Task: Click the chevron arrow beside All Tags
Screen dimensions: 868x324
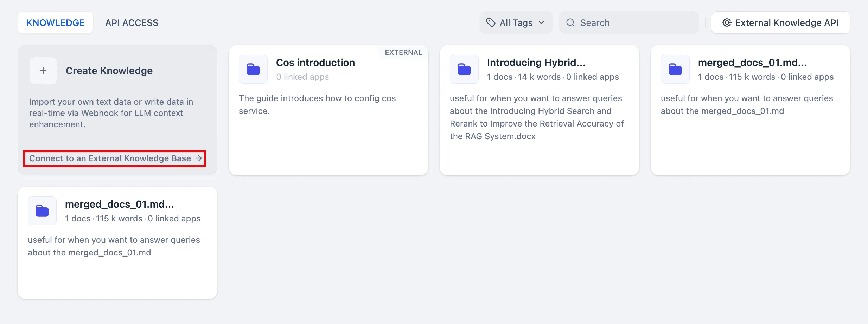Action: pos(542,23)
